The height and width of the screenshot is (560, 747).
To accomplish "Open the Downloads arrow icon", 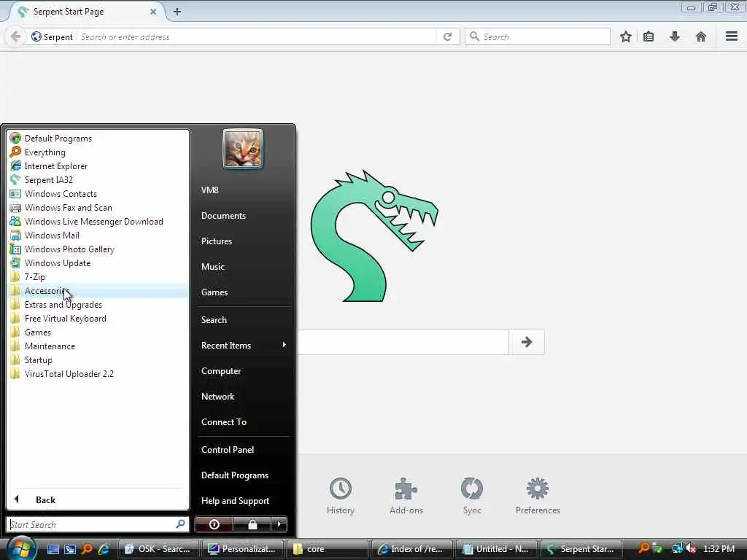I will click(x=675, y=36).
